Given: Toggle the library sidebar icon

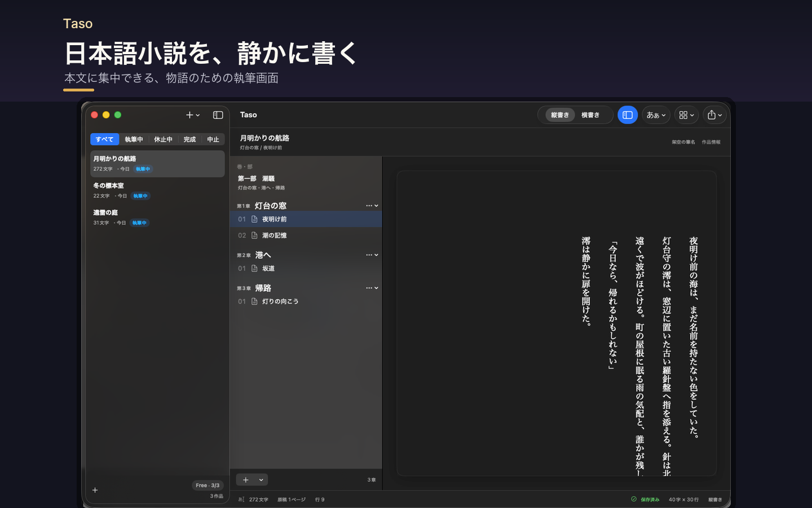Looking at the screenshot, I should (x=218, y=115).
